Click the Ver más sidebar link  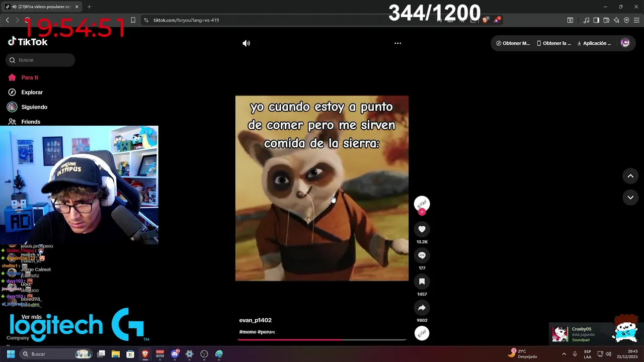32,317
